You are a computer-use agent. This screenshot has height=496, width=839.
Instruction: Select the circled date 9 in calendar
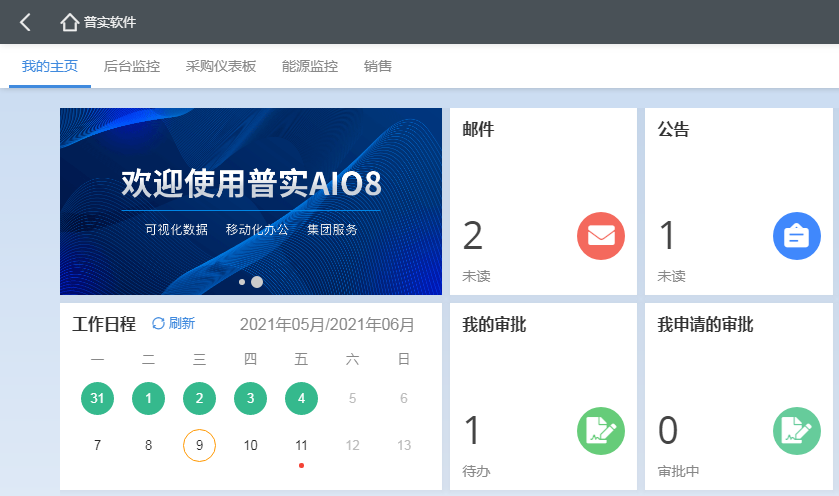(200, 445)
